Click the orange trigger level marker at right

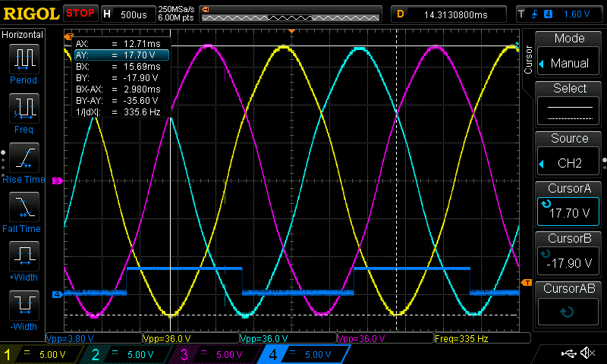click(526, 283)
